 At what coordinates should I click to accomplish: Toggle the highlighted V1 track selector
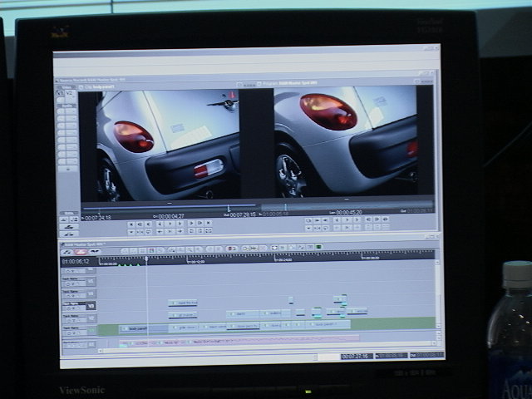click(91, 305)
